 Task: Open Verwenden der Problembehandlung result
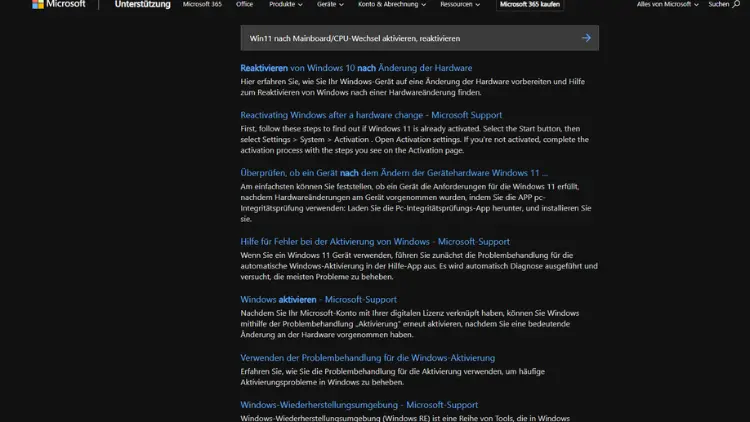click(368, 358)
